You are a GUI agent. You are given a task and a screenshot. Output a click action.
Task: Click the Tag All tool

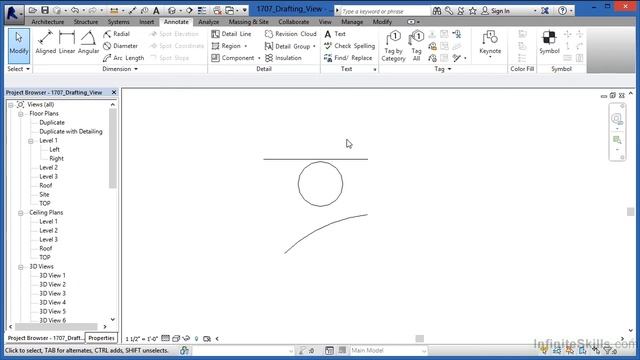point(416,46)
